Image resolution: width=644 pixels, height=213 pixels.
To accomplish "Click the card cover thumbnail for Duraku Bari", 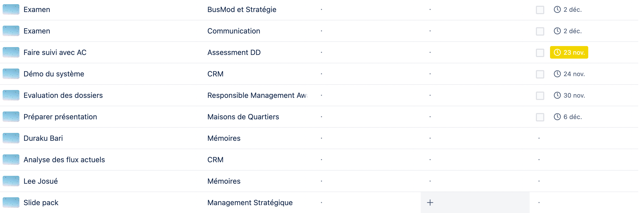I will (x=11, y=138).
